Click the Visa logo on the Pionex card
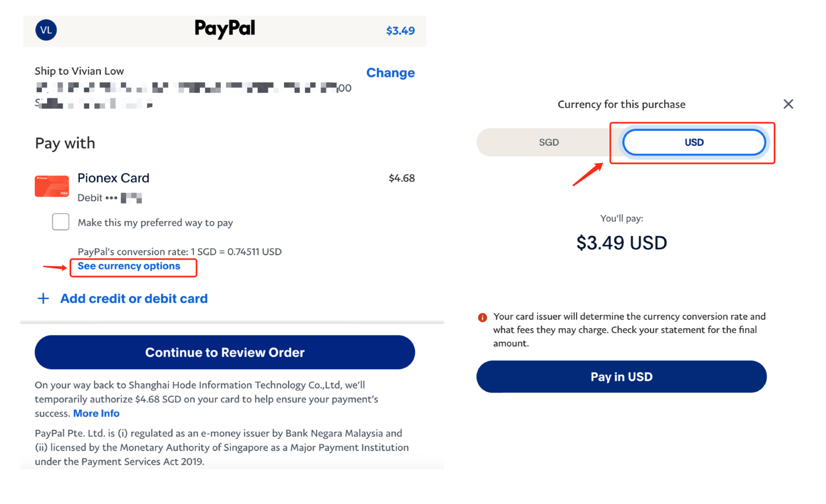 63,192
